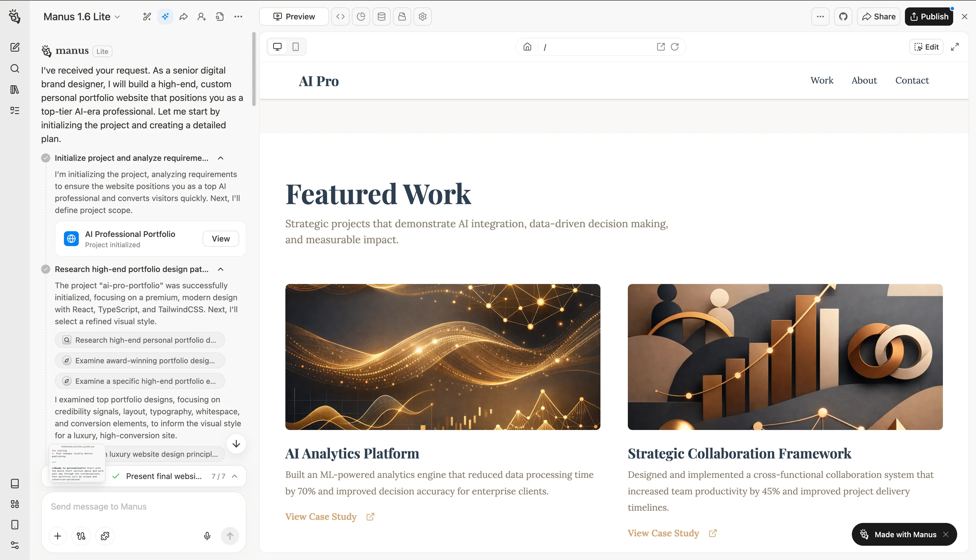Screen dimensions: 976x560
Task: Select the Preview tab
Action: [294, 17]
